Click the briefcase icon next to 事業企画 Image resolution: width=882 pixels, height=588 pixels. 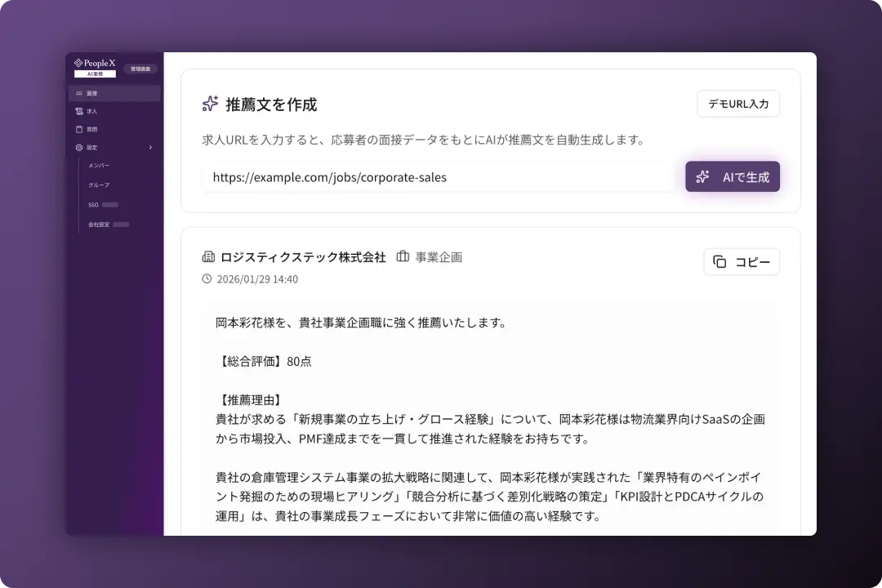tap(403, 256)
